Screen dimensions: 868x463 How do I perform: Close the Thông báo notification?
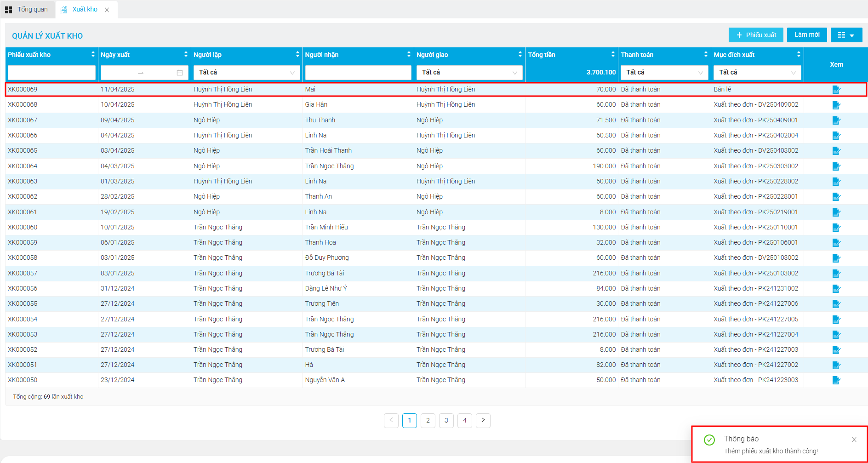(x=854, y=440)
